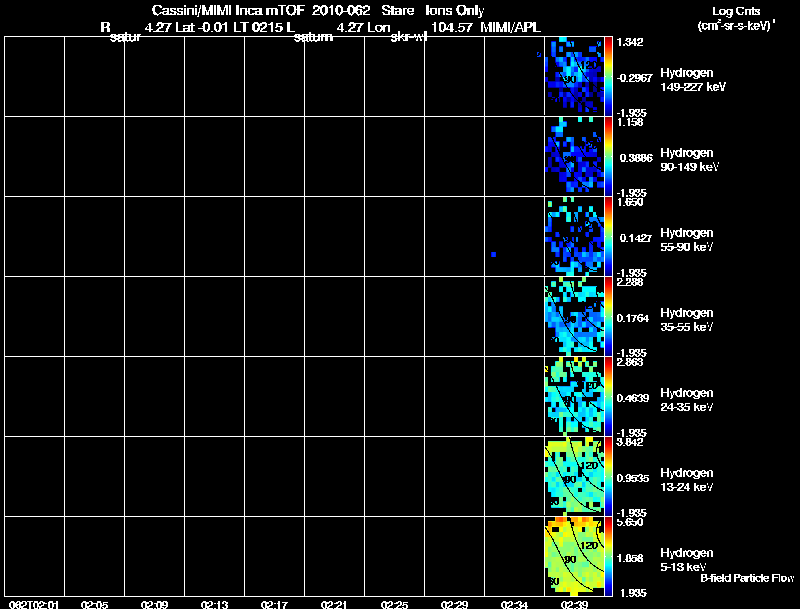Click the "Stare" word in the title
The width and height of the screenshot is (800, 609).
coord(398,10)
